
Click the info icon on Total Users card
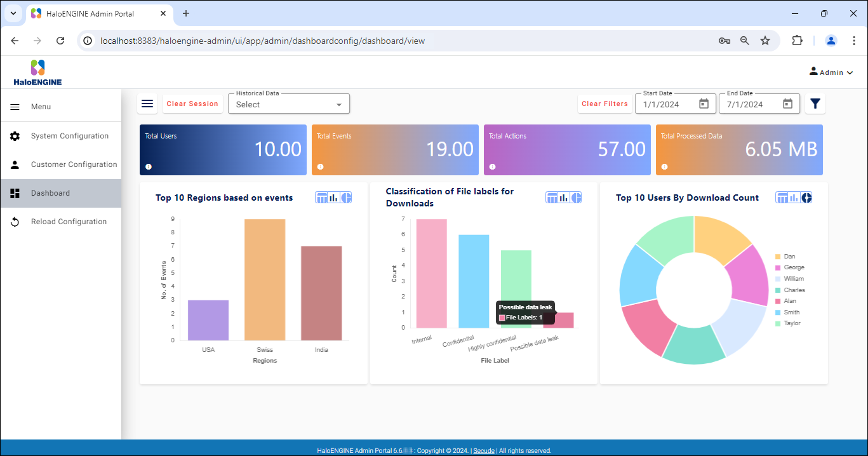tap(149, 167)
